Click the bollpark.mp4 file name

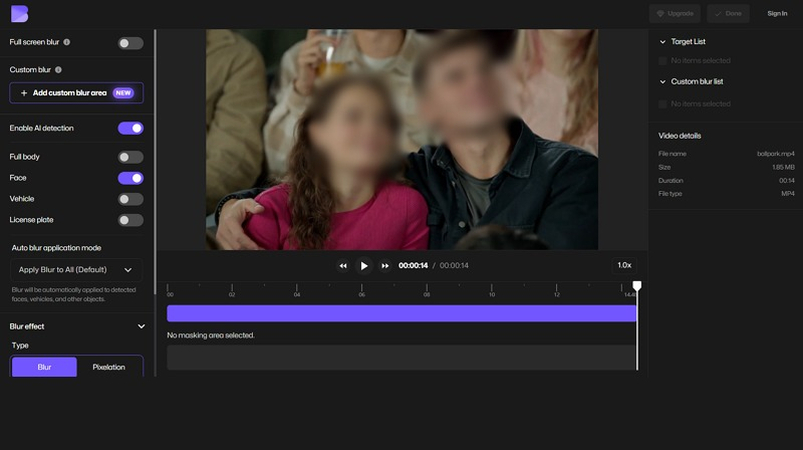coord(775,154)
